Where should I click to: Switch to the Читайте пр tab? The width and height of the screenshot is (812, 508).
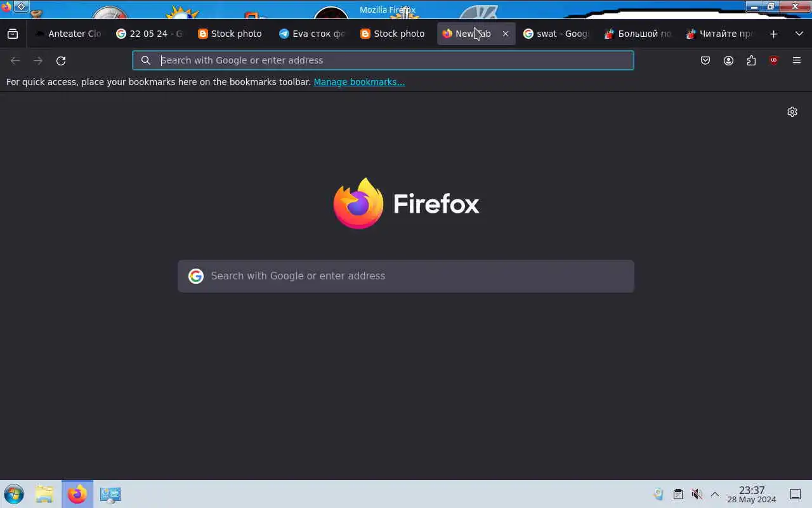tap(719, 34)
